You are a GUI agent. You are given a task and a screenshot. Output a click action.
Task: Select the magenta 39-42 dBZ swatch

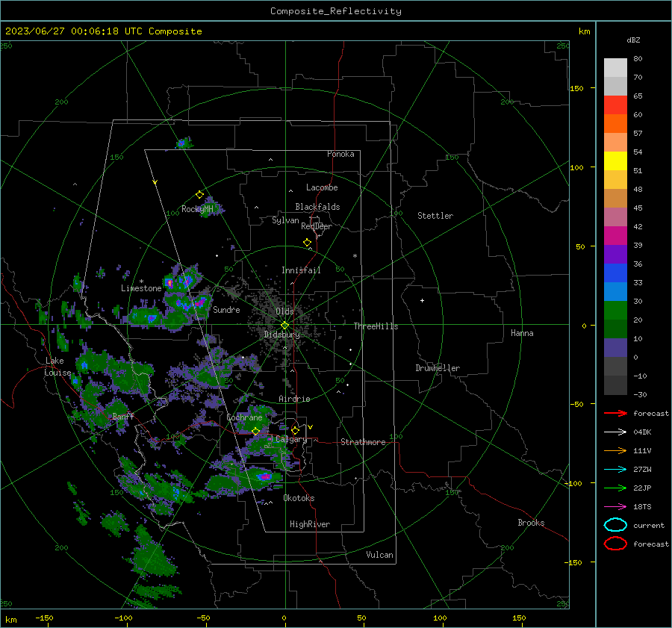click(615, 236)
